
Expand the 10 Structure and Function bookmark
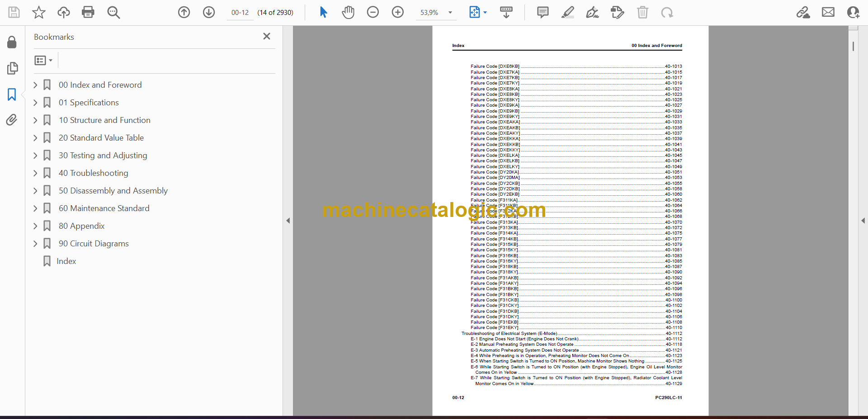(35, 120)
